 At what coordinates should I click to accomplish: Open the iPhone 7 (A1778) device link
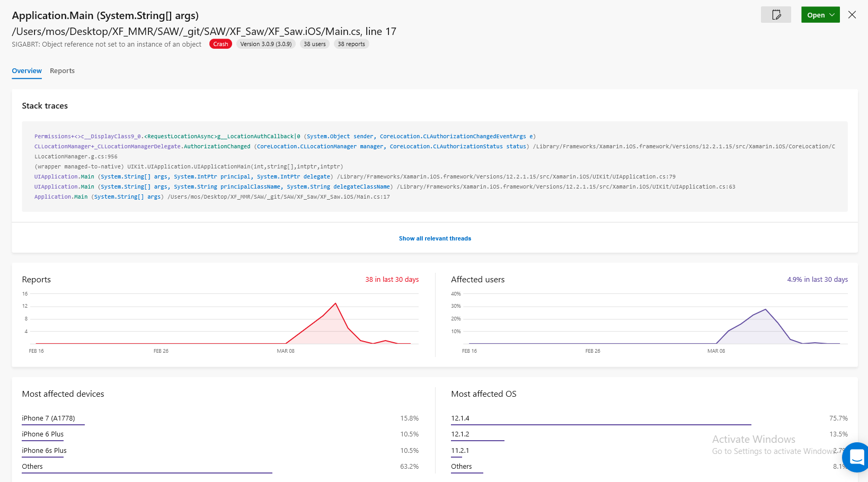[52, 418]
